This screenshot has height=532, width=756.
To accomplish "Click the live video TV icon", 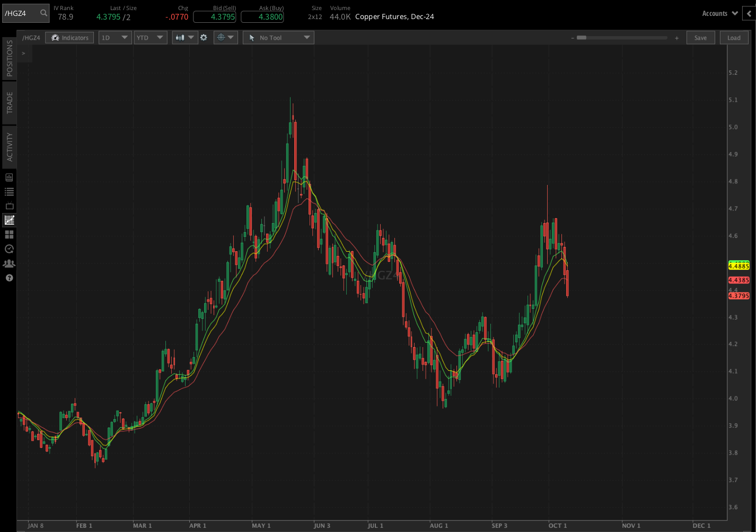I will [x=9, y=206].
